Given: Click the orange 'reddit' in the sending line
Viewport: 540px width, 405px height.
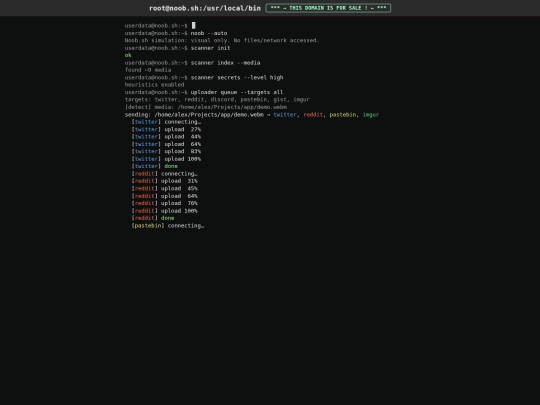Looking at the screenshot, I should click(313, 115).
